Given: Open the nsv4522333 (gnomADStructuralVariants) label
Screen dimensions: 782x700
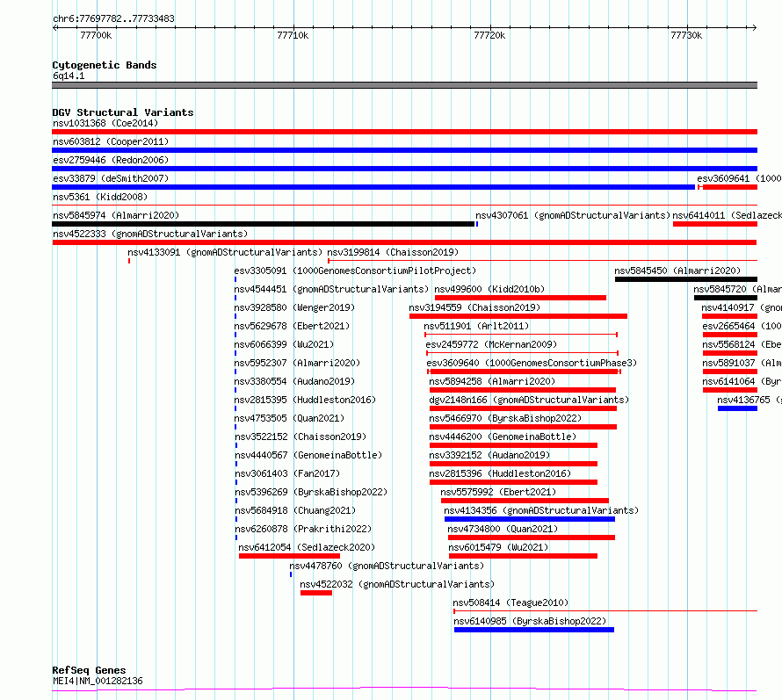Looking at the screenshot, I should pyautogui.click(x=150, y=234).
